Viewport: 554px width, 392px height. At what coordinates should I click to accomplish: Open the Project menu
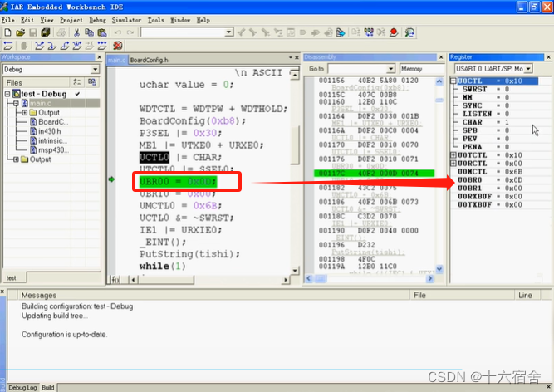pos(71,20)
